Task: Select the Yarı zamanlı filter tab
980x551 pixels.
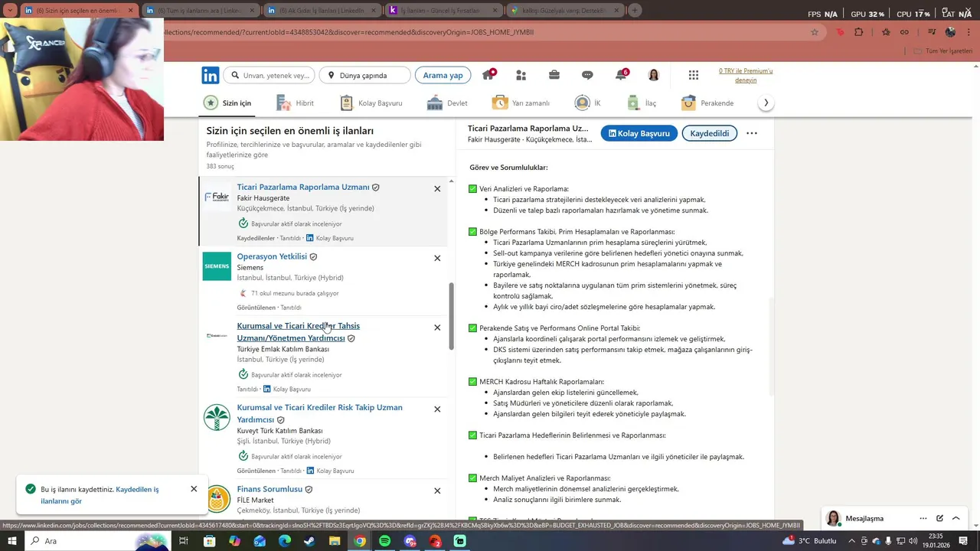Action: (x=521, y=103)
